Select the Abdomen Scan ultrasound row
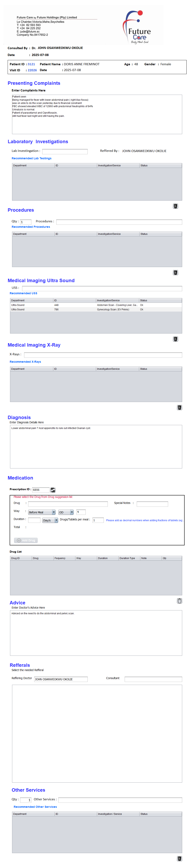The height and width of the screenshot is (868, 187). pos(96,305)
